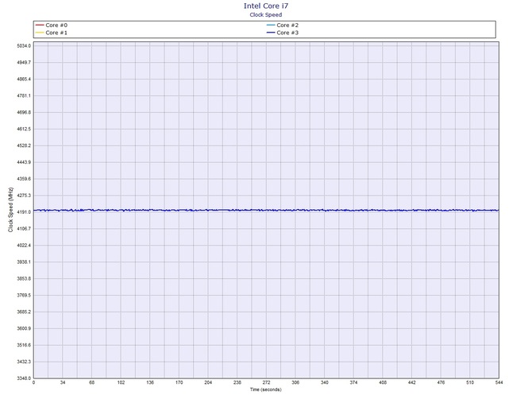Click the 510 tick on time axis
The image size is (532, 399).
point(470,382)
